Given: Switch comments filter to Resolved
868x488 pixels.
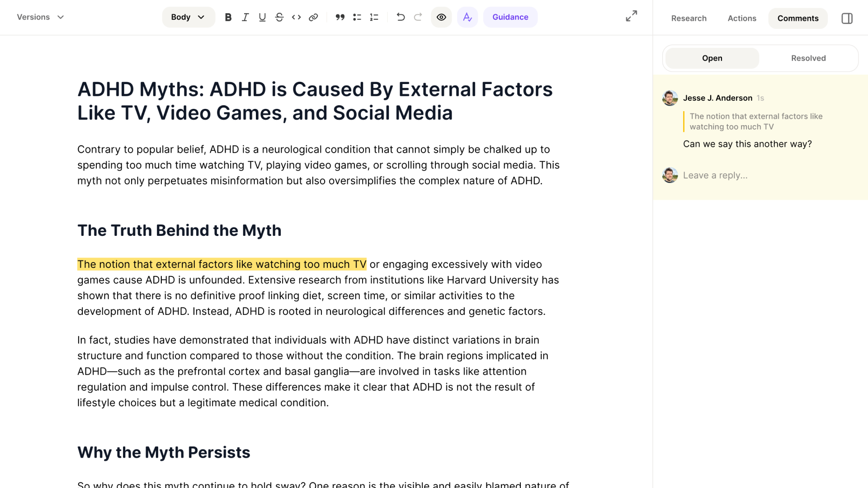Looking at the screenshot, I should pos(808,58).
